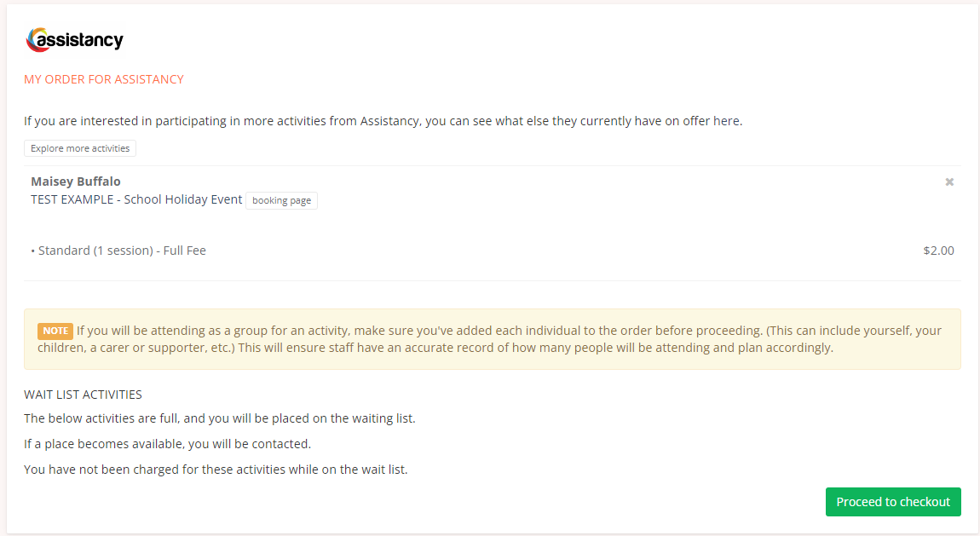Proceed to checkout
The image size is (980, 536).
[x=893, y=502]
